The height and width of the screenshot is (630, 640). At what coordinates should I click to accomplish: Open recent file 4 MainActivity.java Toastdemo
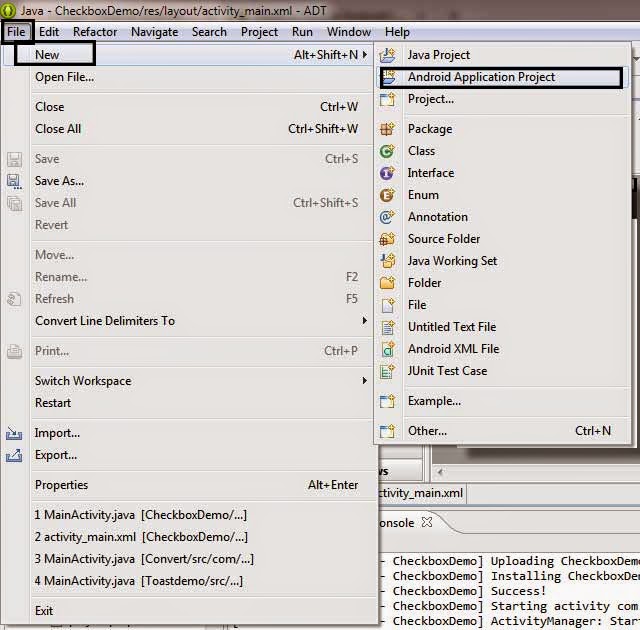coord(188,581)
